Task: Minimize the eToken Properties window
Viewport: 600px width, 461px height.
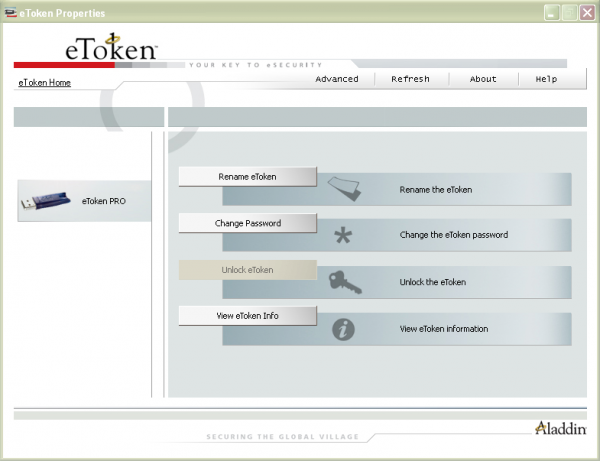Action: pyautogui.click(x=551, y=13)
